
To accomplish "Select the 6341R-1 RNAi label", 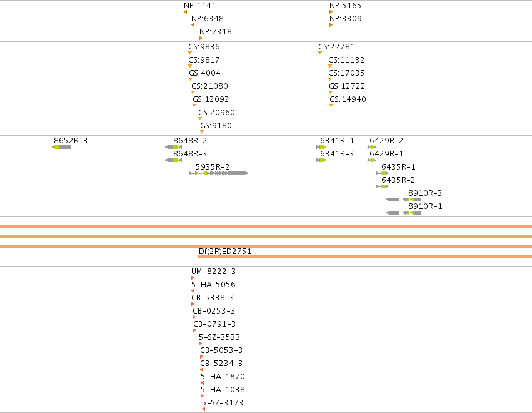I will click(337, 141).
